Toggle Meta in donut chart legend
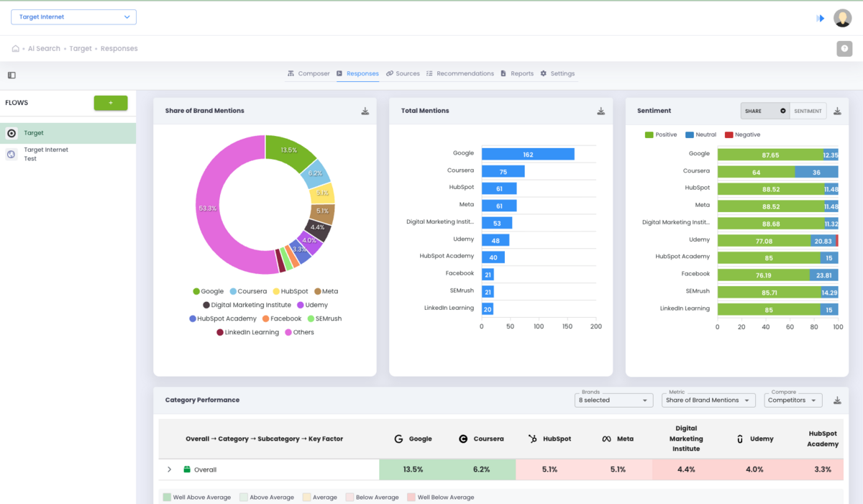The width and height of the screenshot is (863, 504). [x=326, y=291]
